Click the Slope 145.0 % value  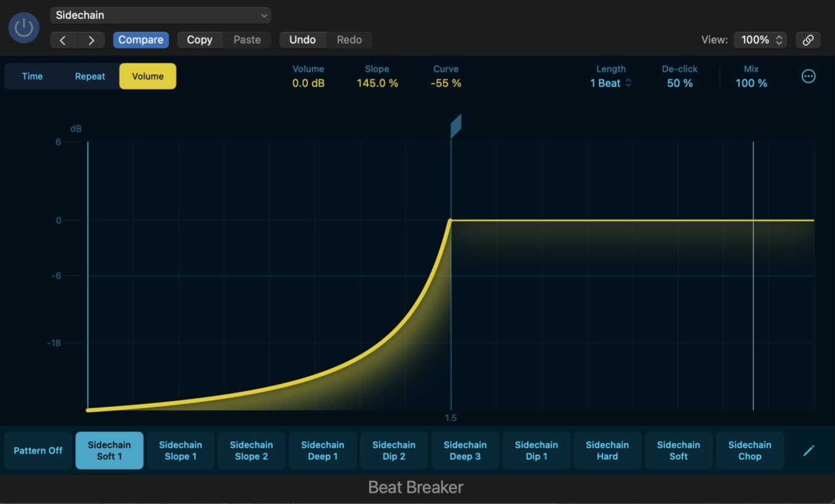tap(377, 83)
